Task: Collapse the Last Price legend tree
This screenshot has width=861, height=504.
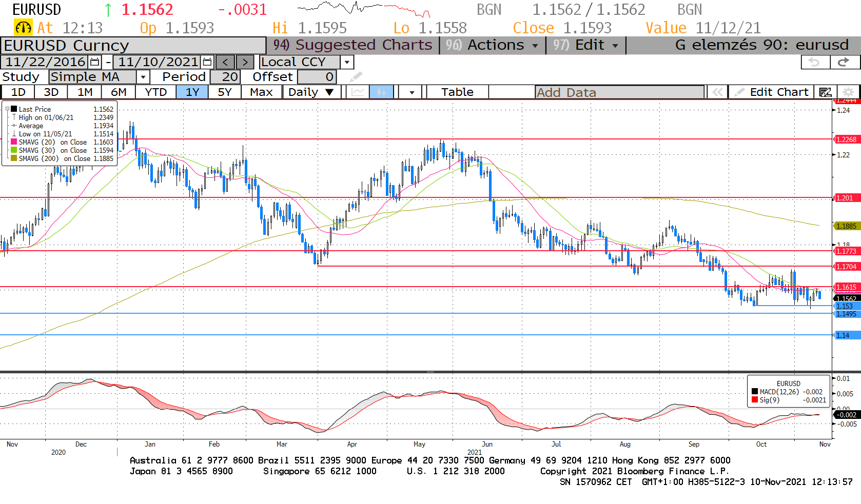Action: [7, 109]
